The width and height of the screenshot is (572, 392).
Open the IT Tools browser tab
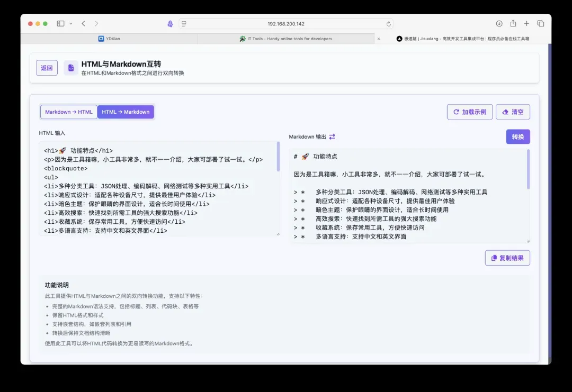pos(286,39)
